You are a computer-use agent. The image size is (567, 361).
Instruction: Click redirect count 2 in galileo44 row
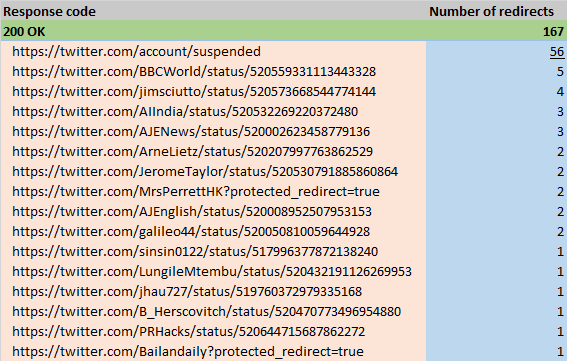click(560, 232)
